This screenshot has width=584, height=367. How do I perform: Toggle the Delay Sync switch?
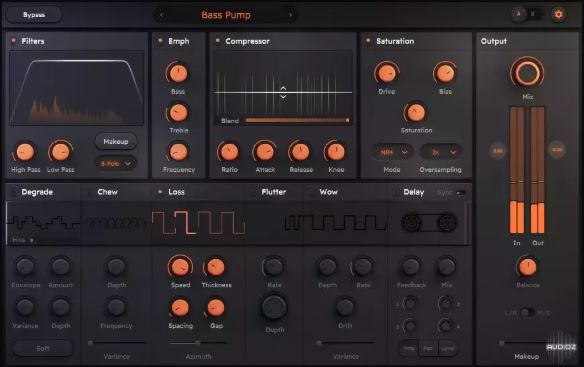pos(461,193)
